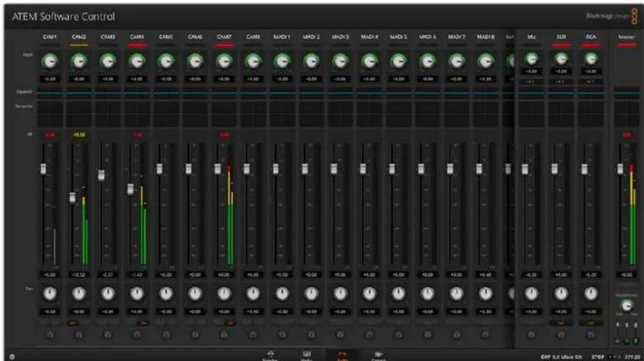The height and width of the screenshot is (361, 644).
Task: Click the Master fader level value field
Action: click(x=627, y=274)
